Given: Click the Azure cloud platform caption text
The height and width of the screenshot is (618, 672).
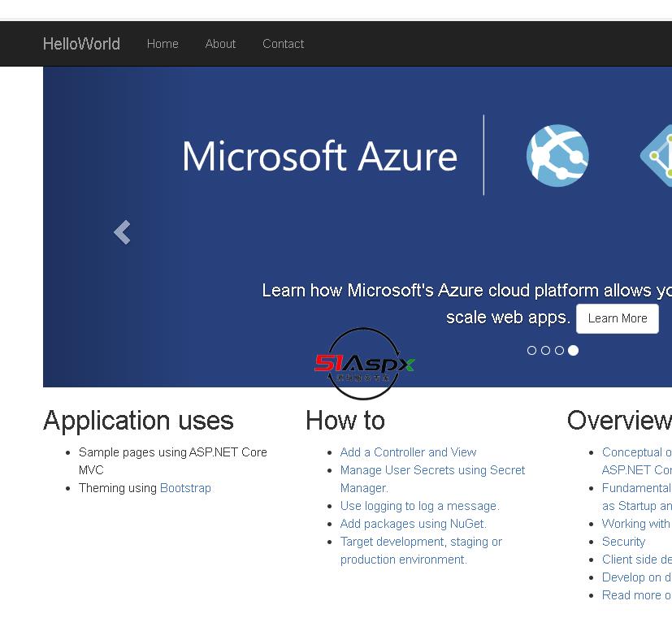Looking at the screenshot, I should click(466, 304).
